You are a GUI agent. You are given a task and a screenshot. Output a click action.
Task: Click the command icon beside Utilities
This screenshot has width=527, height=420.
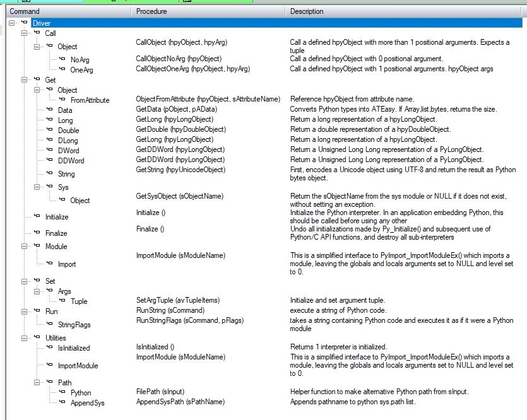pyautogui.click(x=37, y=337)
